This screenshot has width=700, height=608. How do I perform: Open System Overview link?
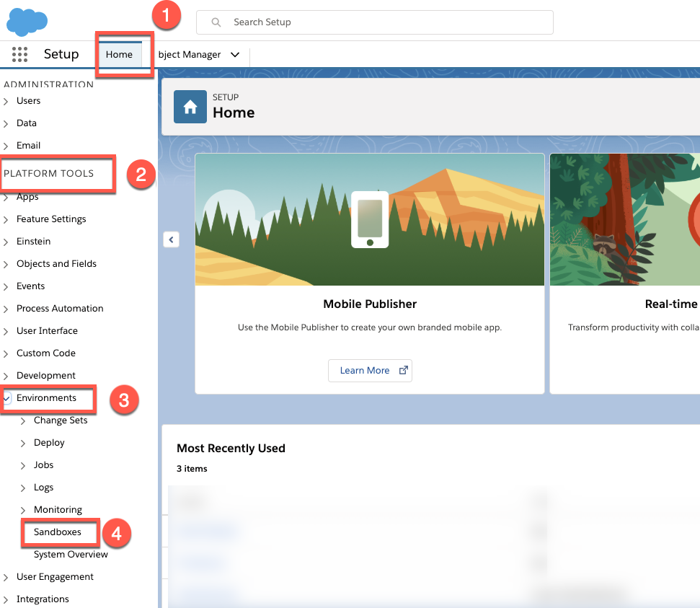point(71,554)
